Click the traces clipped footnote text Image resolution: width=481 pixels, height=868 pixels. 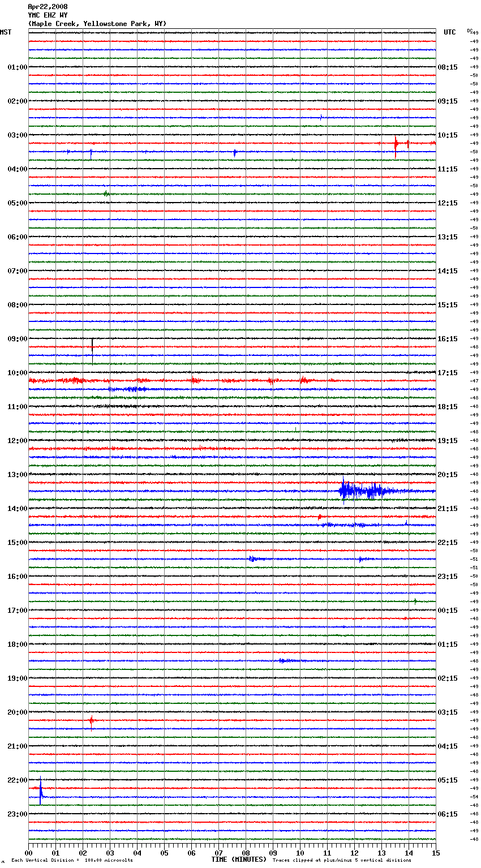(x=342, y=860)
